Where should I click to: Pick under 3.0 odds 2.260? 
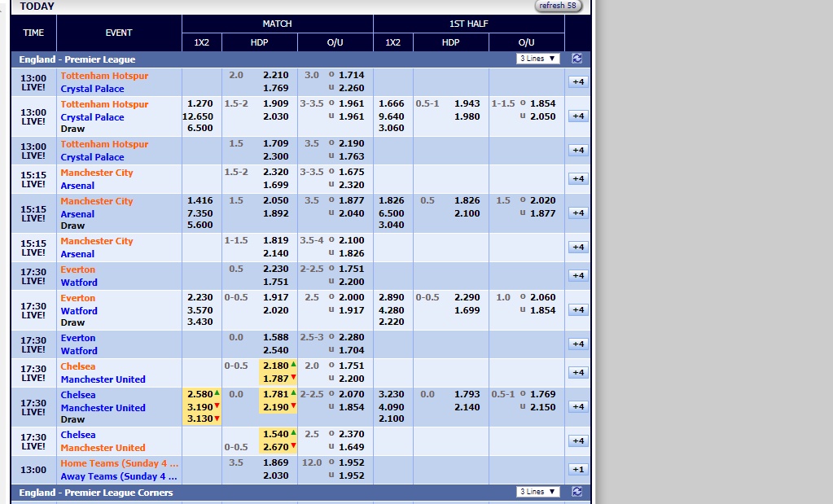351,88
